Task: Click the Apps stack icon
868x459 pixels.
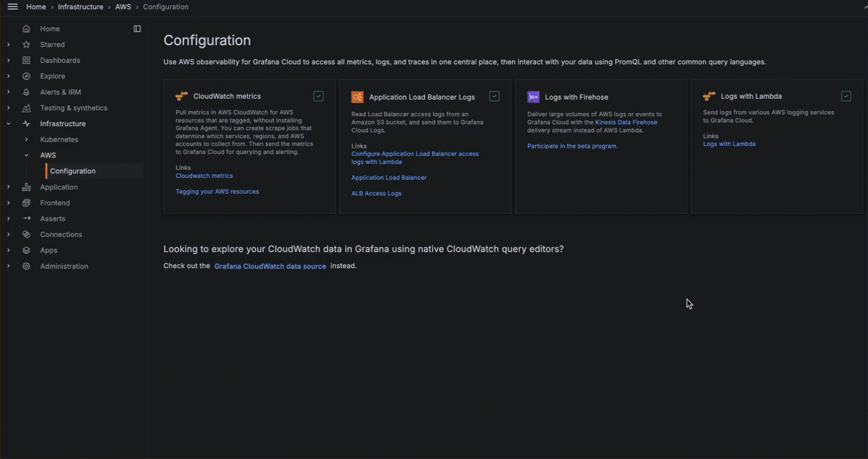Action: coord(26,250)
